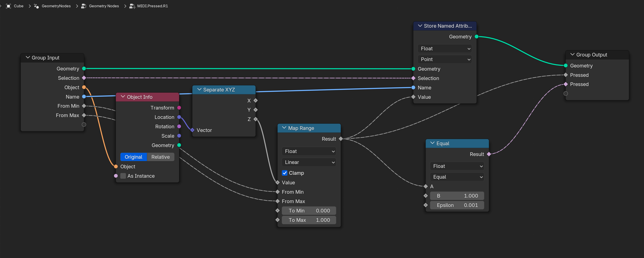644x258 pixels.
Task: Click the Cube object icon in breadcrumb
Action: (x=8, y=6)
